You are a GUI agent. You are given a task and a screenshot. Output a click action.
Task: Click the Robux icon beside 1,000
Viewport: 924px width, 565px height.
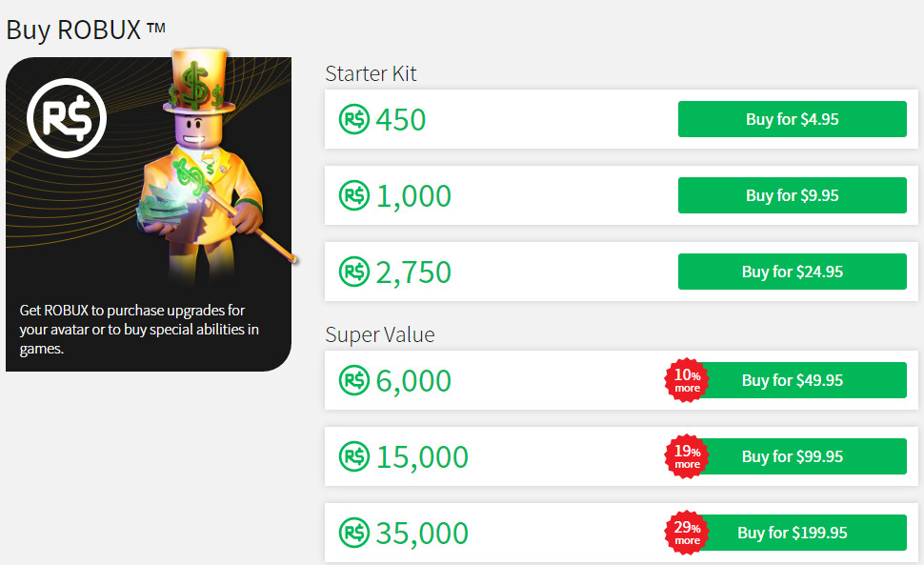[353, 196]
